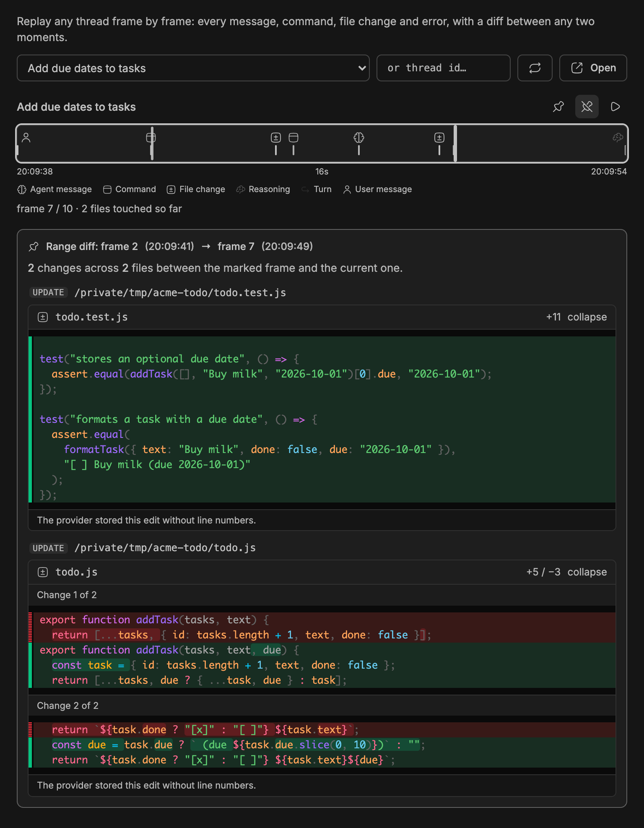This screenshot has width=644, height=828.
Task: Click the 20:09:38 start timestamp
Action: (35, 172)
